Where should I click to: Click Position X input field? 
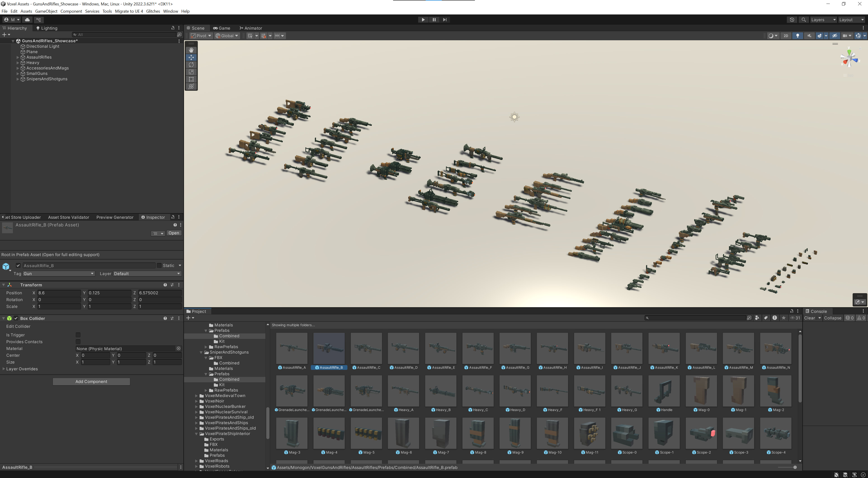[59, 293]
